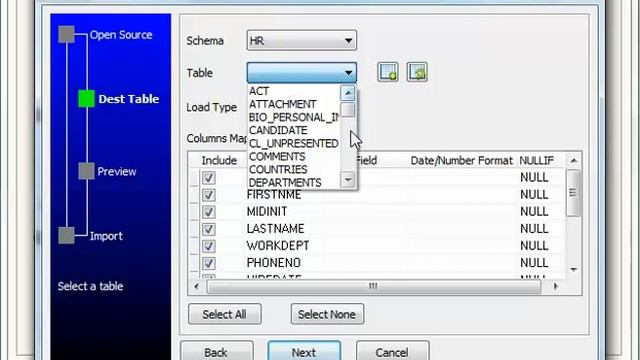Click the second table icon with green arrow
This screenshot has width=640, height=360.
click(417, 73)
